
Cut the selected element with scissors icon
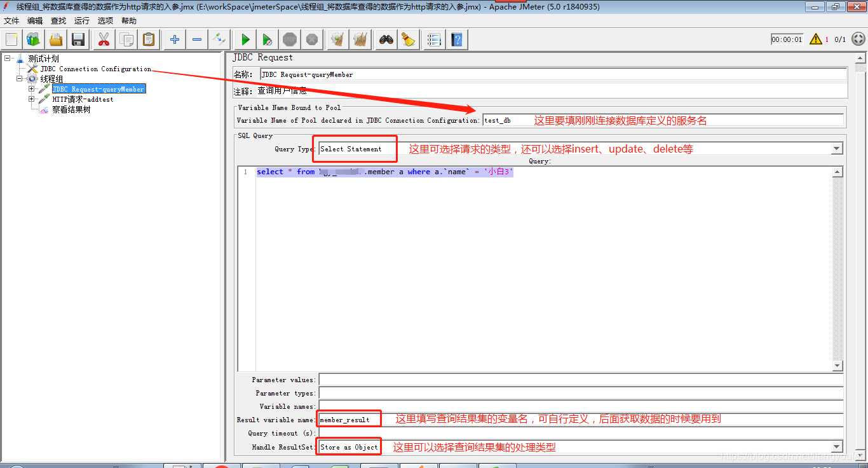click(104, 39)
